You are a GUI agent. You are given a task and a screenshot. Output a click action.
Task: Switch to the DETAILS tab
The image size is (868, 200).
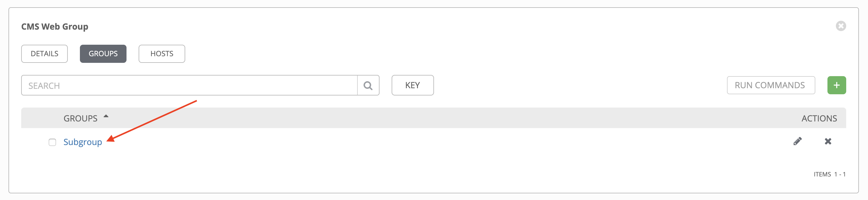[x=44, y=54]
